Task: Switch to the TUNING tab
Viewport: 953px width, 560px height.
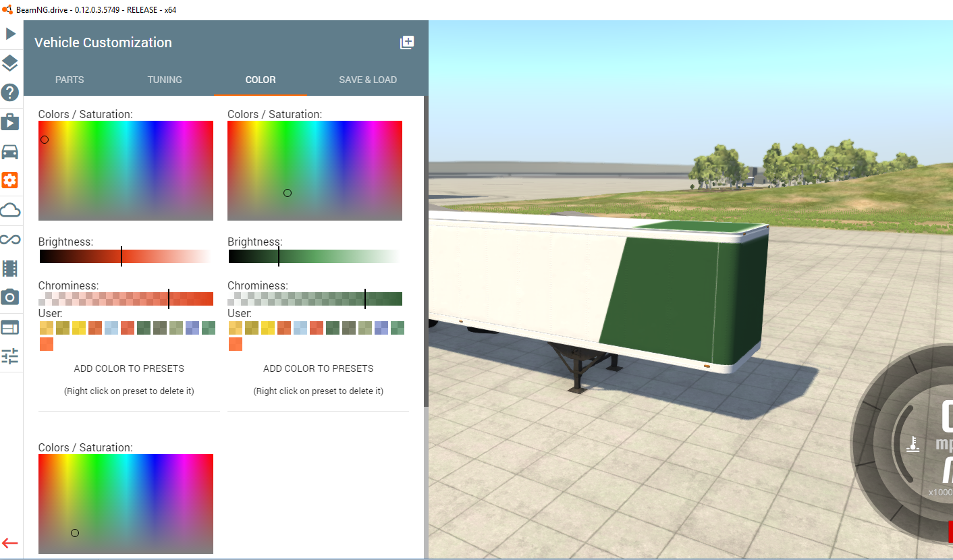Action: click(165, 80)
